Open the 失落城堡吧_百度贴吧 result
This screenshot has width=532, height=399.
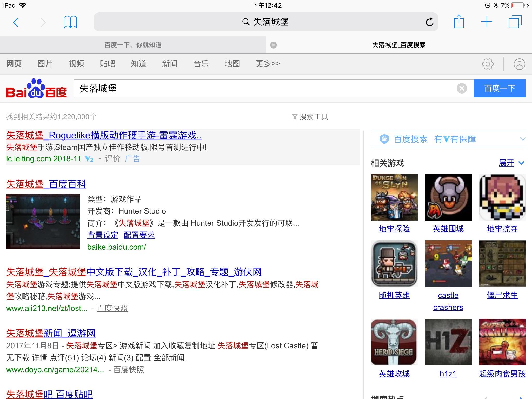(49, 394)
